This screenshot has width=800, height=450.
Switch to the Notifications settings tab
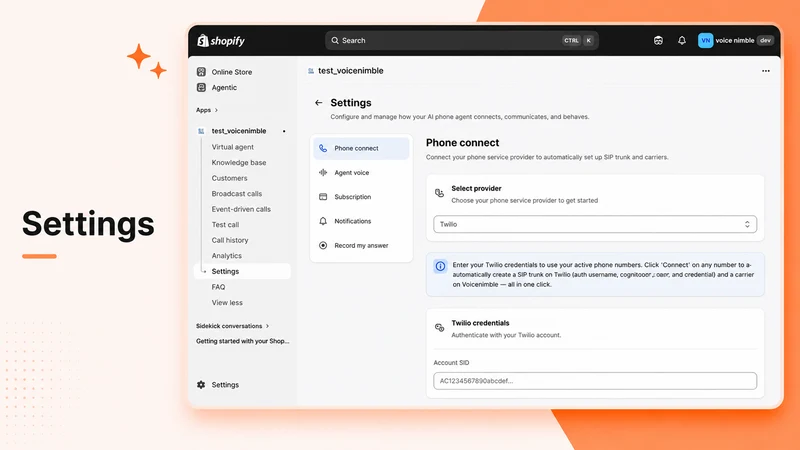coord(361,221)
